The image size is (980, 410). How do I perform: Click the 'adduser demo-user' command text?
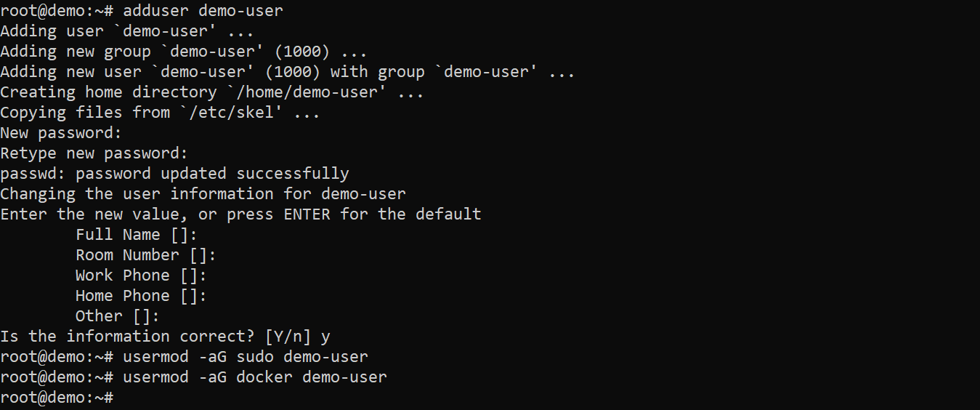203,10
